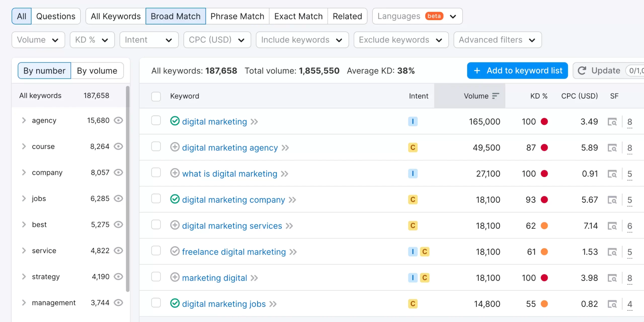This screenshot has height=322, width=644.
Task: Click the sidebar keyword list scrollbar
Action: click(x=128, y=189)
